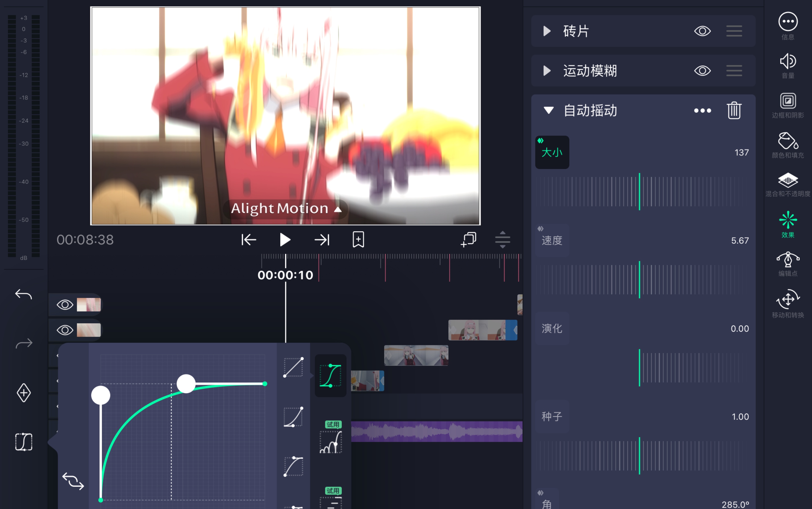Open 混合和不透明度 blending and opacity panel

click(788, 180)
